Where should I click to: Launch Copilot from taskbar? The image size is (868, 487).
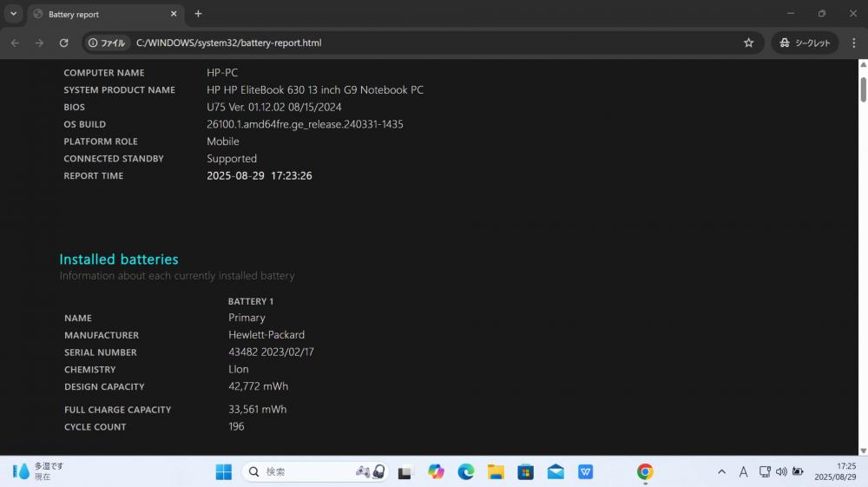point(436,471)
